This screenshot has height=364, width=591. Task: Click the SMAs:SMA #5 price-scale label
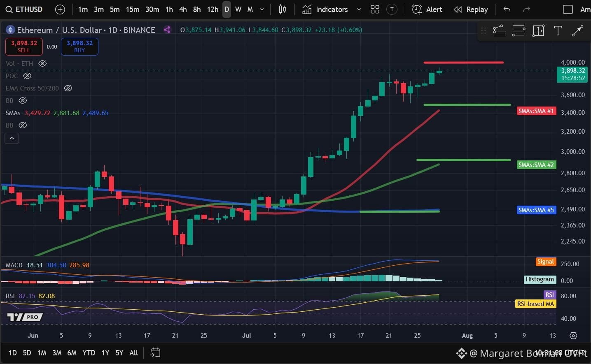[536, 210]
